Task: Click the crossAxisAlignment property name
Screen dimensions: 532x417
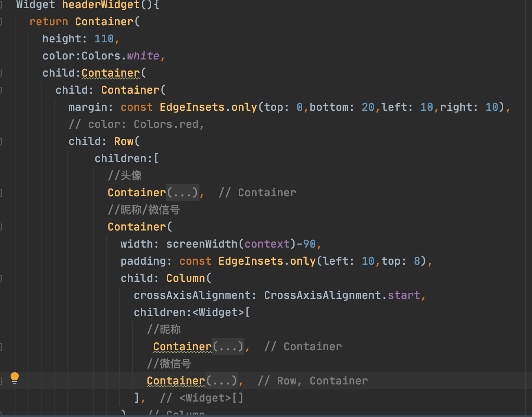Action: [x=192, y=295]
